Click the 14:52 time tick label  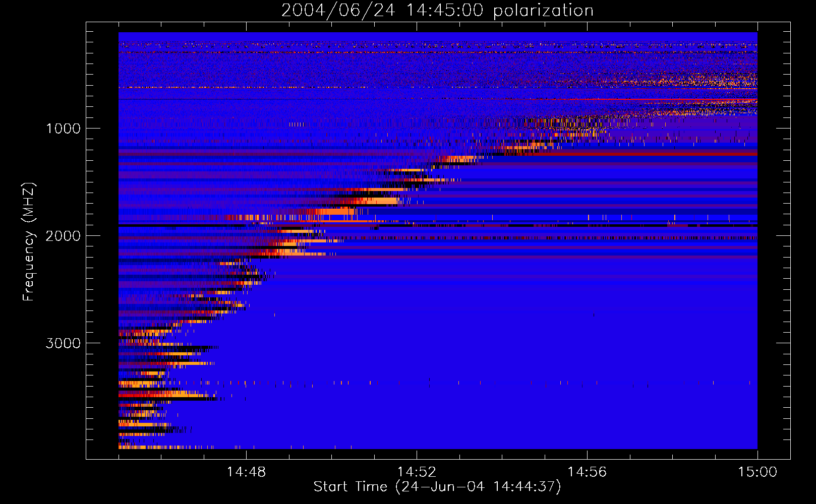pos(417,472)
